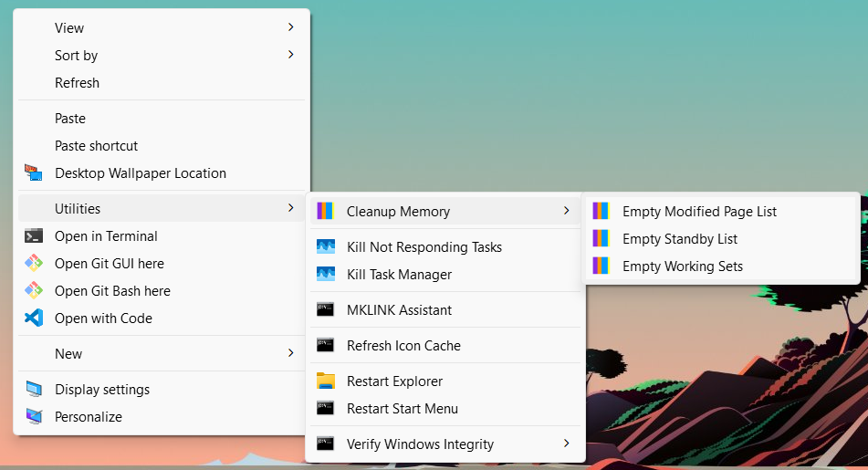This screenshot has width=868, height=470.
Task: Click the Visual Studio Code icon
Action: click(x=34, y=319)
